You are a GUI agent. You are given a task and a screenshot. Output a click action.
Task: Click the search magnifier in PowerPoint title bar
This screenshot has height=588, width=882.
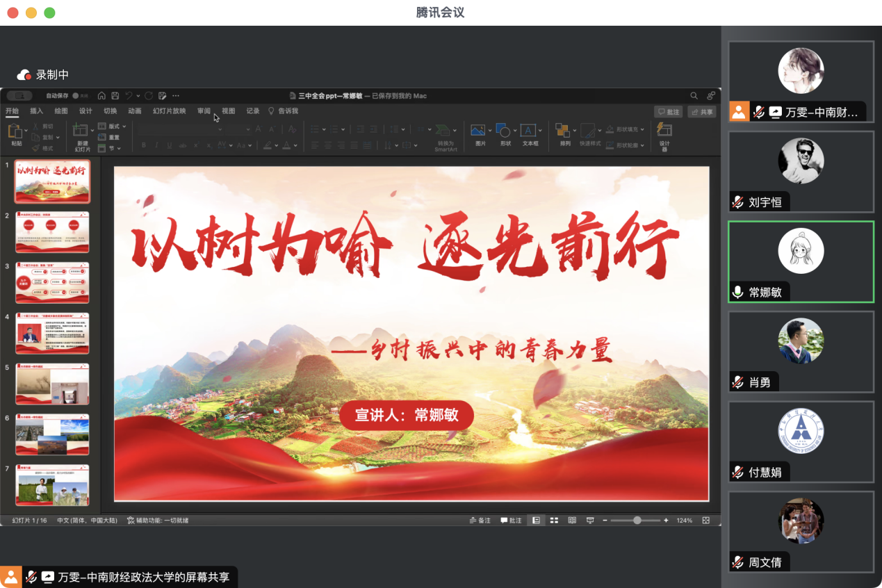point(694,96)
